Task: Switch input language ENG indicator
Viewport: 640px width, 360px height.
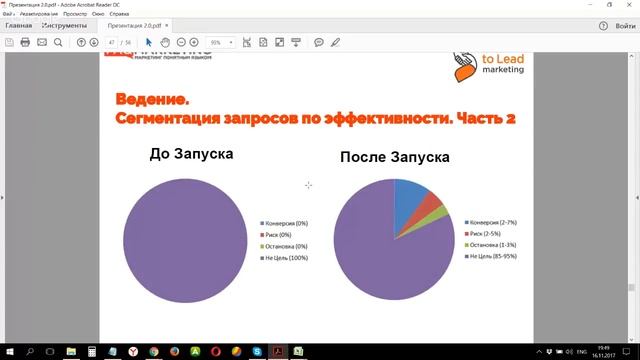Action: point(582,352)
